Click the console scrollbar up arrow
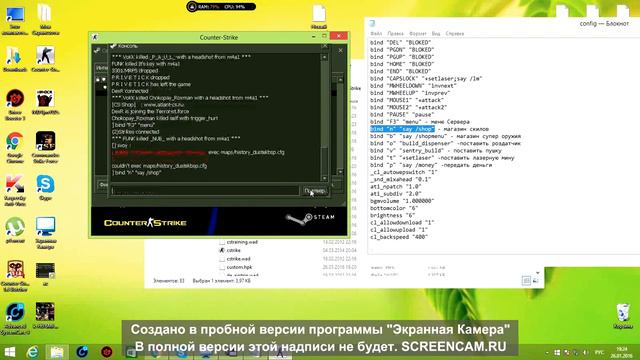 [x=324, y=58]
